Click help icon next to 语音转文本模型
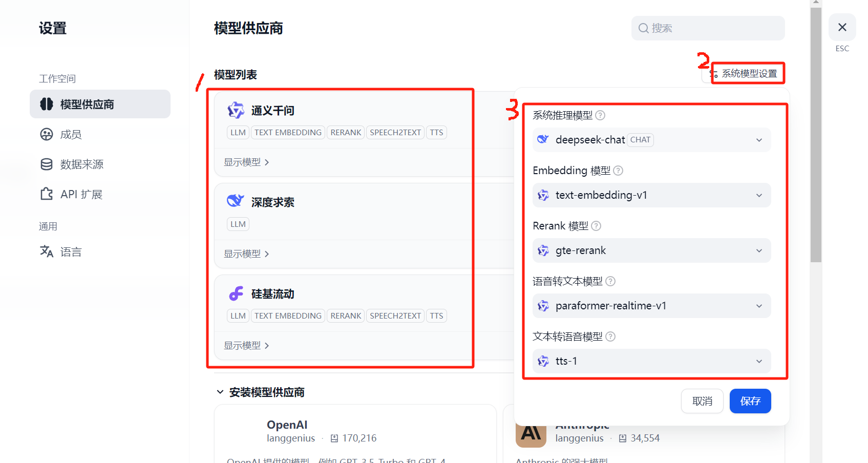Screen dimensions: 868x463 [x=610, y=281]
